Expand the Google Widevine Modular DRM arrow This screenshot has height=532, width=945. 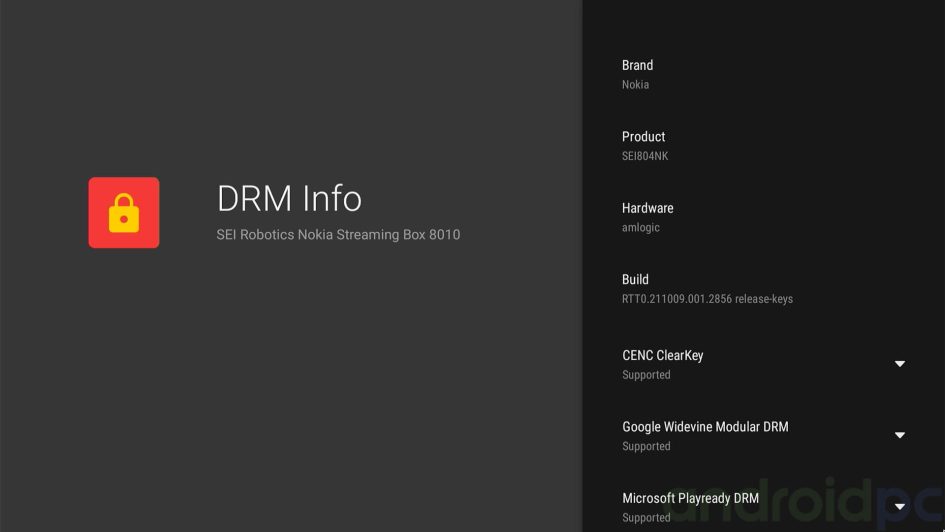point(899,435)
